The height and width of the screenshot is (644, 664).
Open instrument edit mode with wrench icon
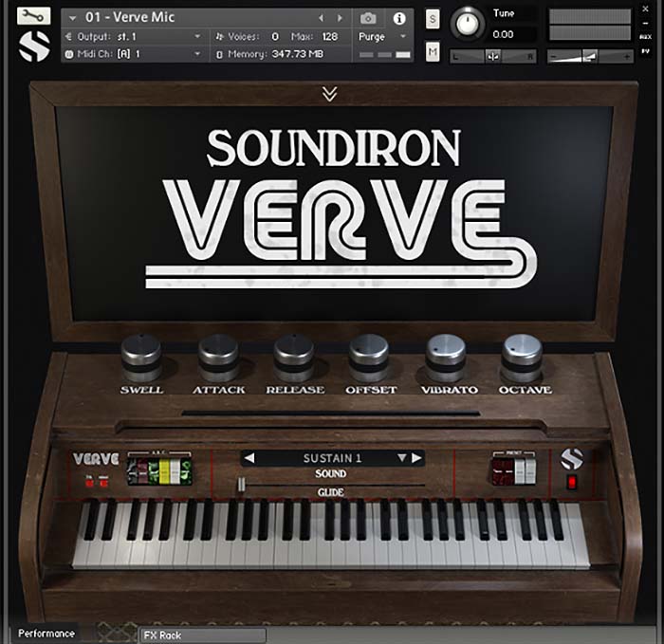[33, 16]
